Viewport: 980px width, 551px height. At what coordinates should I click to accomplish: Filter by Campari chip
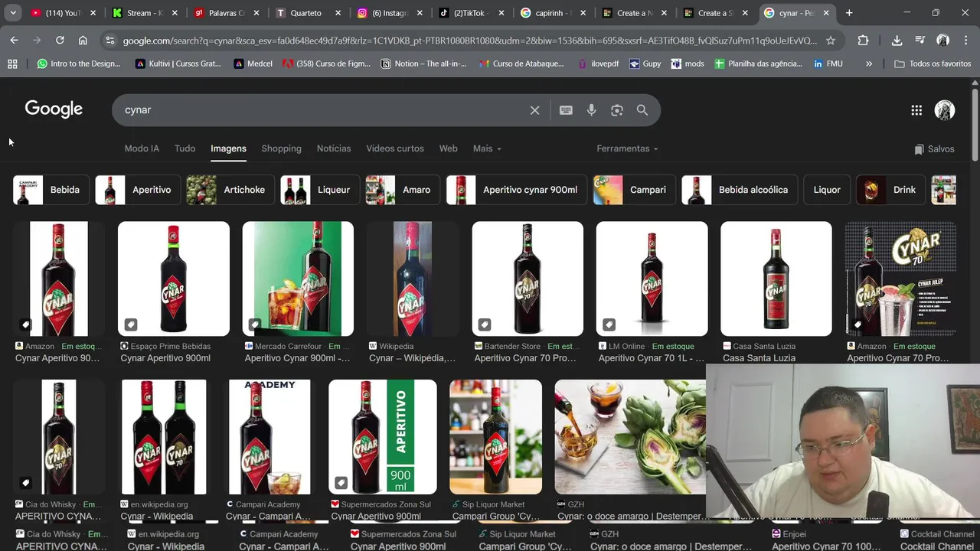(634, 190)
